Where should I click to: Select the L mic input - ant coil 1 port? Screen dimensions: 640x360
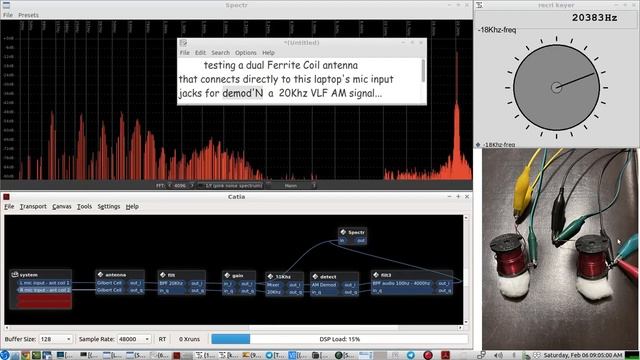(x=44, y=283)
